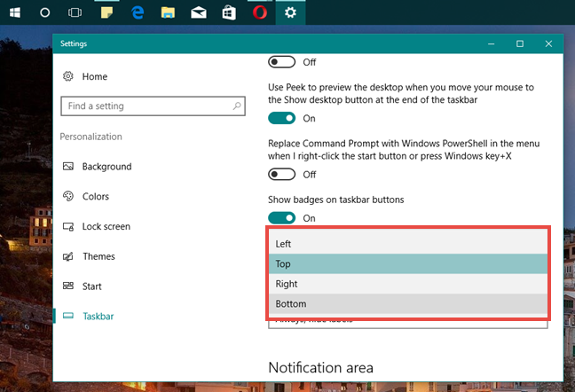Open Background personalization page

coord(106,167)
